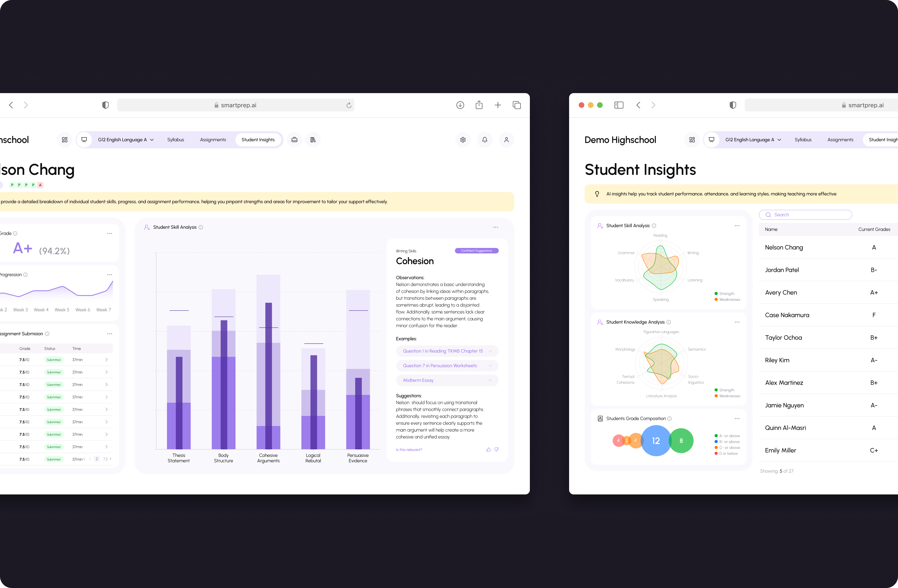The height and width of the screenshot is (588, 898).
Task: Click the info icon next to Students Grade Composition
Action: (x=669, y=419)
